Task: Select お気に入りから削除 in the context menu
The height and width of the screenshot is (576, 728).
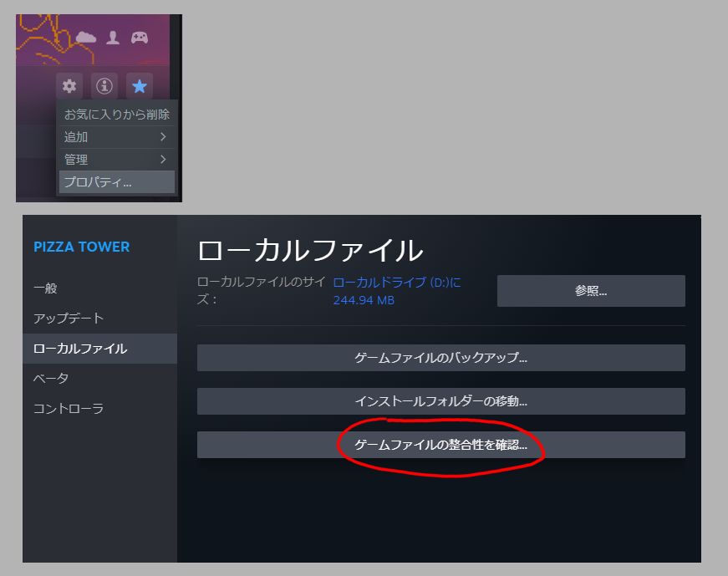Action: click(x=116, y=115)
